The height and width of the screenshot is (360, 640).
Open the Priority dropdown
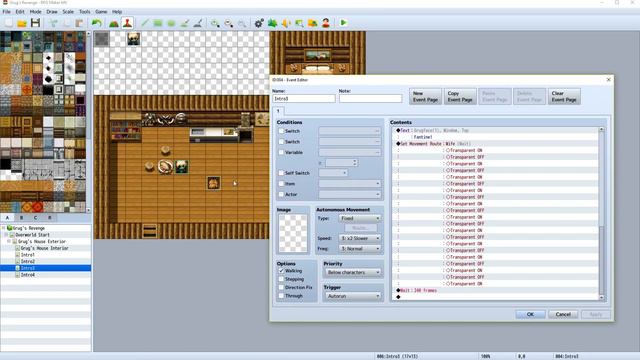click(353, 272)
